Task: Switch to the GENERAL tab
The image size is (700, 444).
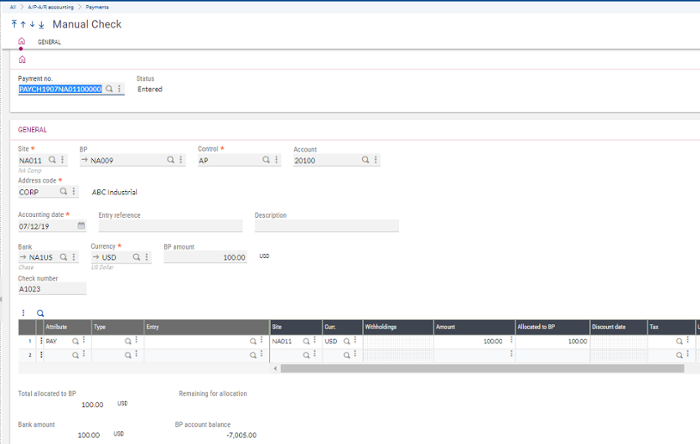Action: [49, 42]
